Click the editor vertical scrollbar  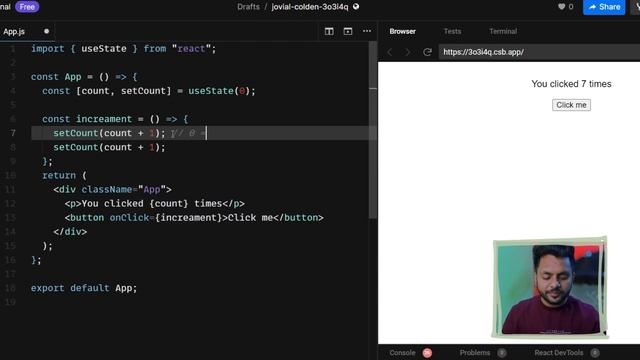373,131
